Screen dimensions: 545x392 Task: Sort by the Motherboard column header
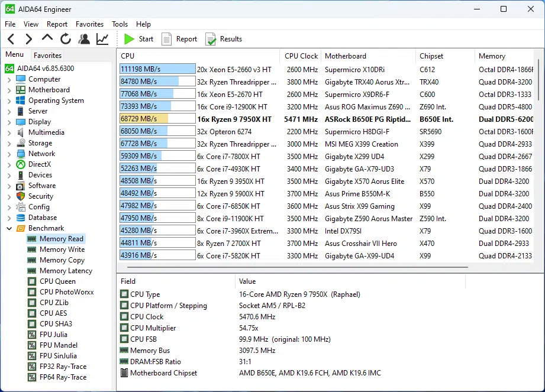coord(369,56)
